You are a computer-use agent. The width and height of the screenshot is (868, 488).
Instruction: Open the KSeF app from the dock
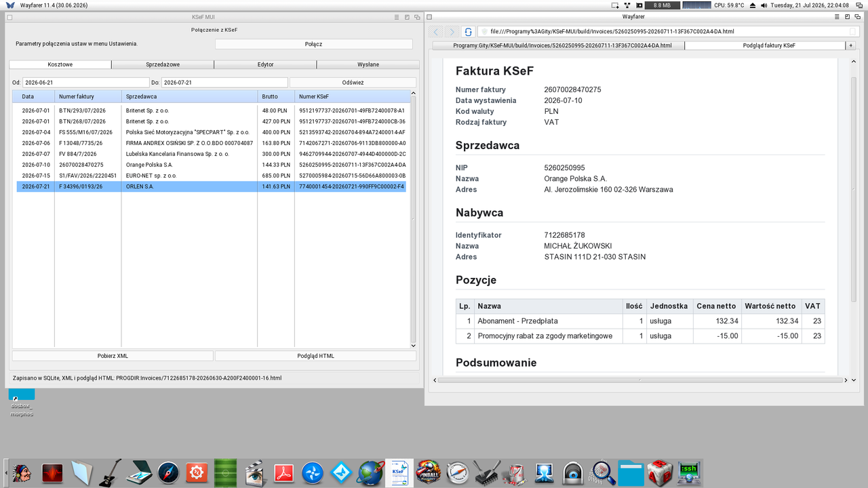click(399, 472)
